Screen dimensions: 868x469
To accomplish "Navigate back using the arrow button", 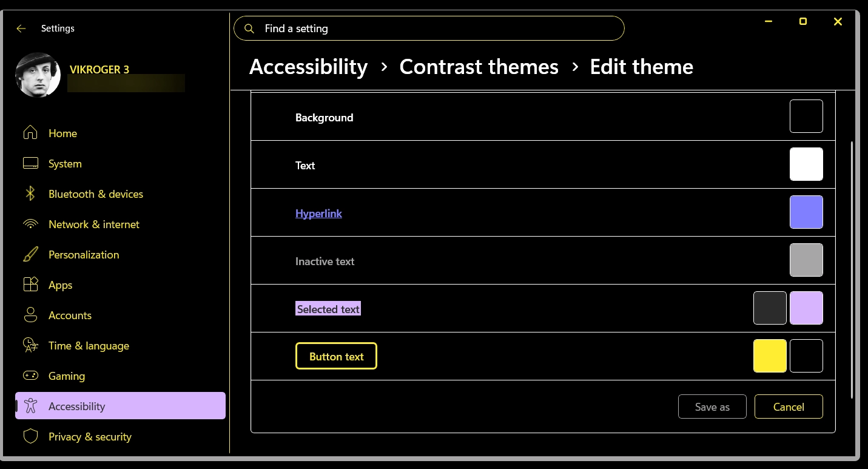I will 21,28.
